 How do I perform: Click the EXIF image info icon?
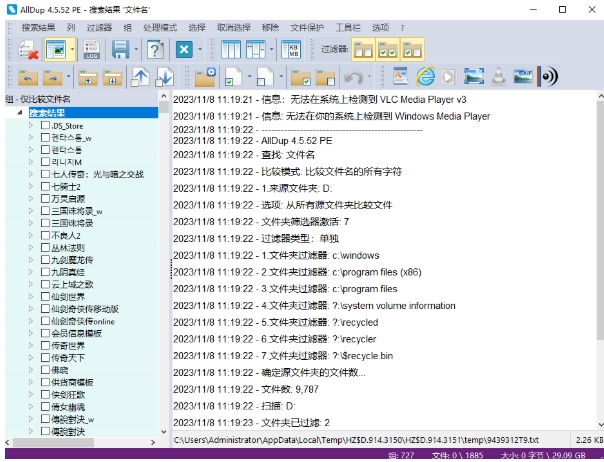(x=523, y=76)
